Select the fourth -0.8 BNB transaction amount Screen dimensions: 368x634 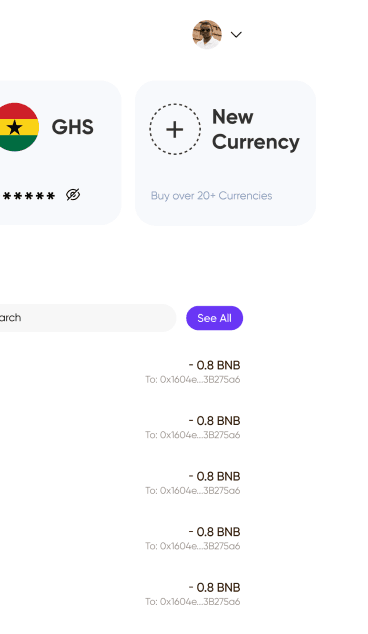click(x=214, y=532)
